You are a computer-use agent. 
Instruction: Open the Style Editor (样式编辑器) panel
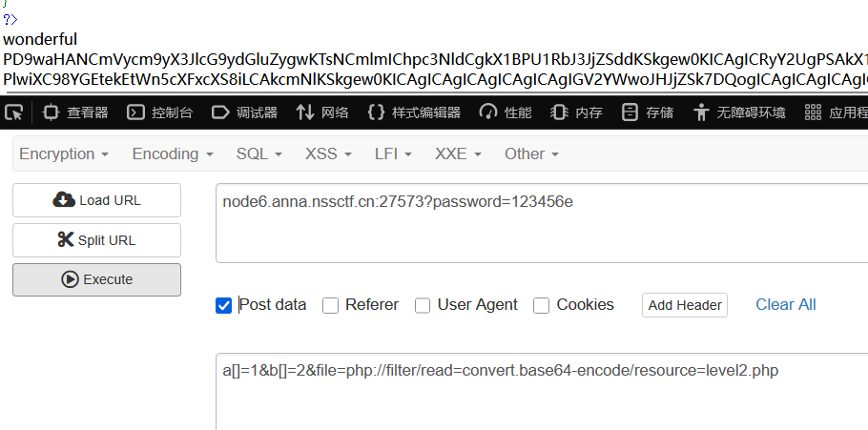point(414,113)
